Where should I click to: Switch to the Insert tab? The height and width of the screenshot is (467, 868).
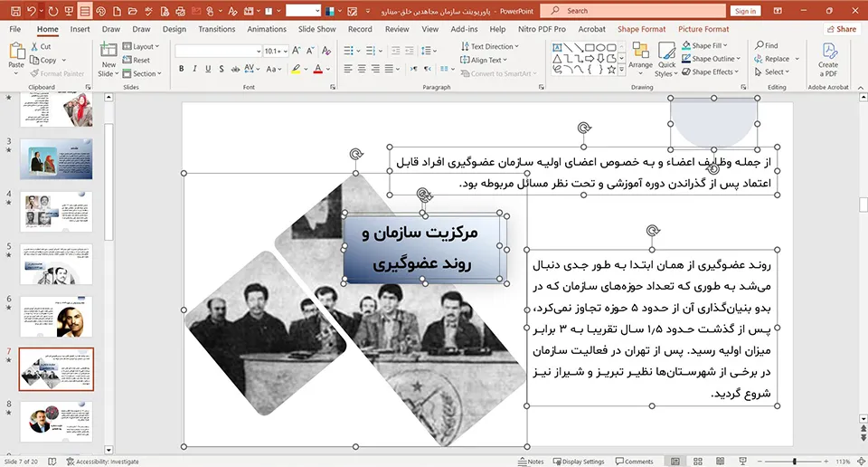80,29
